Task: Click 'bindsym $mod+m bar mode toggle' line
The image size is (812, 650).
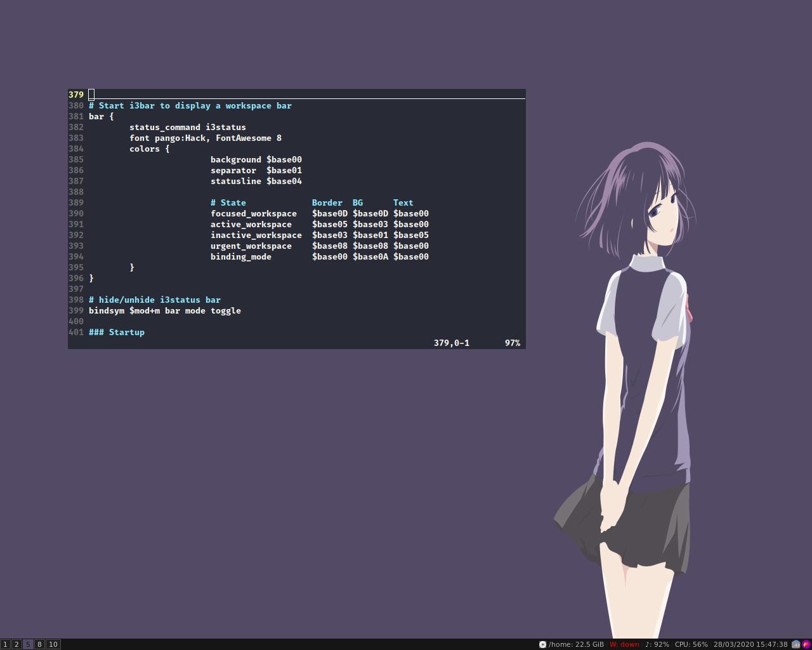Action: [x=165, y=310]
